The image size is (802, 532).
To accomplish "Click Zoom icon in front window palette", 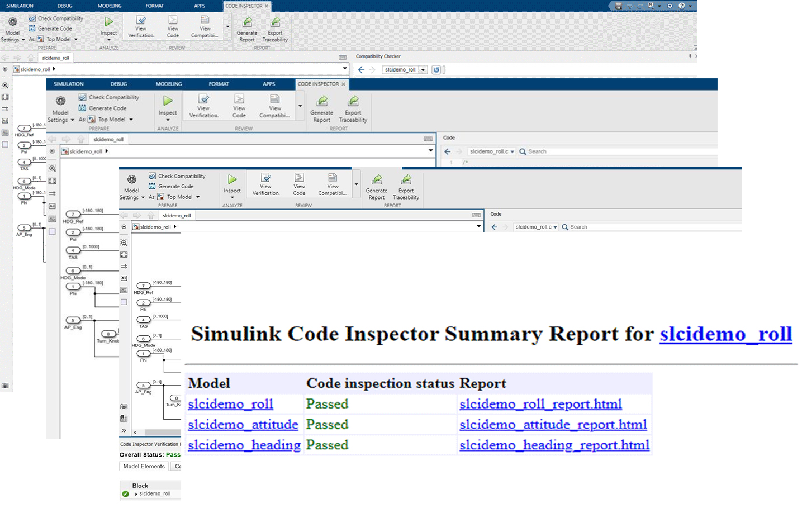I will (x=124, y=243).
